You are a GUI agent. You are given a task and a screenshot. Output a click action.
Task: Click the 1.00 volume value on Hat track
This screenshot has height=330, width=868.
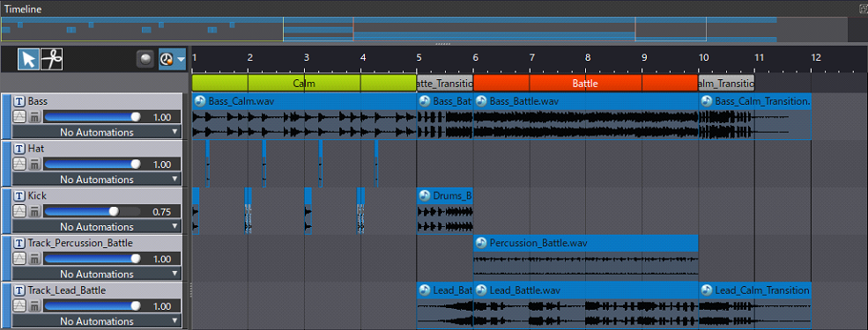click(162, 165)
